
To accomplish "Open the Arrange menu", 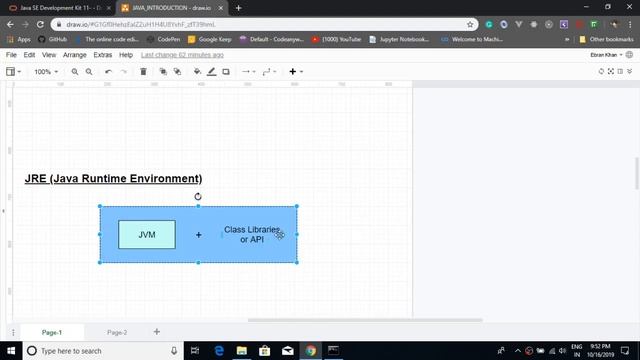I will (75, 55).
